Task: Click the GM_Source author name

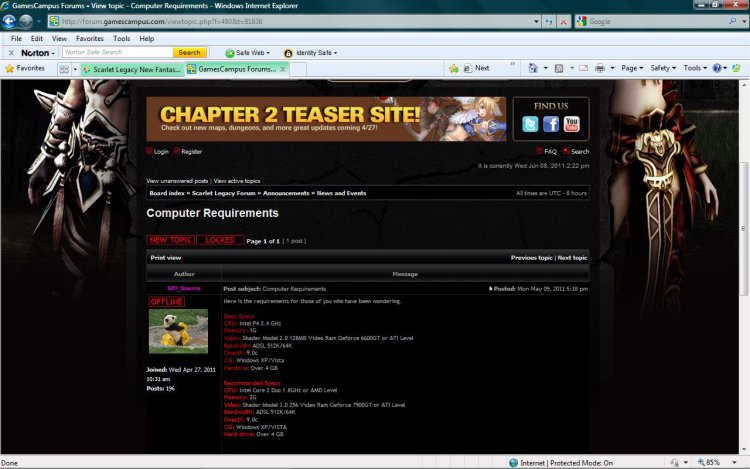Action: coord(184,288)
